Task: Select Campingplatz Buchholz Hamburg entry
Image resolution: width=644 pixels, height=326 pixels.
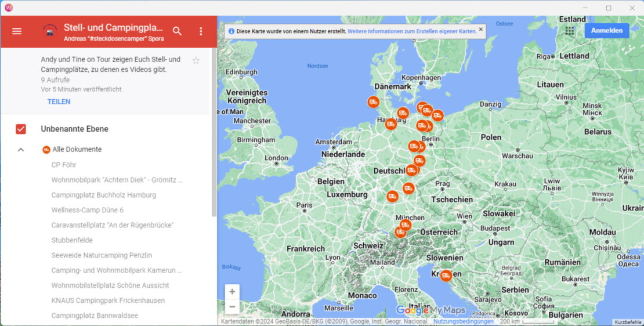Action: (x=103, y=195)
